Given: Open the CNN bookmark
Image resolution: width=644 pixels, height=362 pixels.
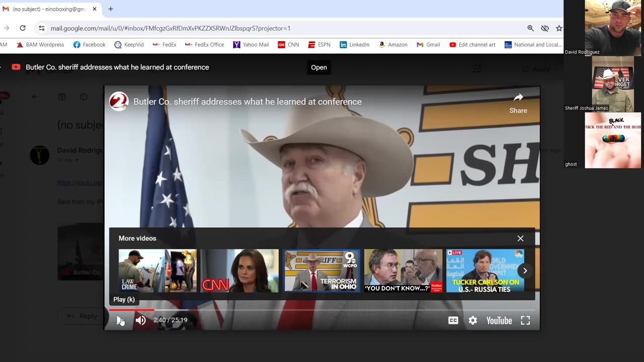Looking at the screenshot, I should point(289,45).
